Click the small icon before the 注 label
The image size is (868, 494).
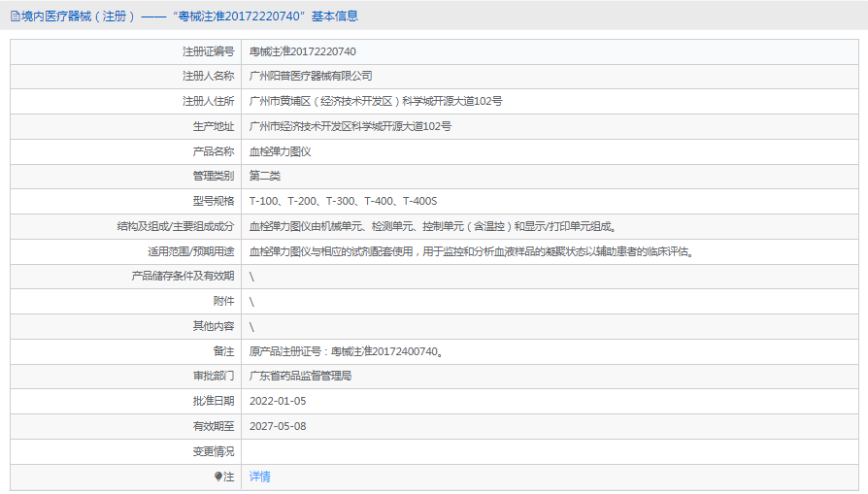point(218,477)
